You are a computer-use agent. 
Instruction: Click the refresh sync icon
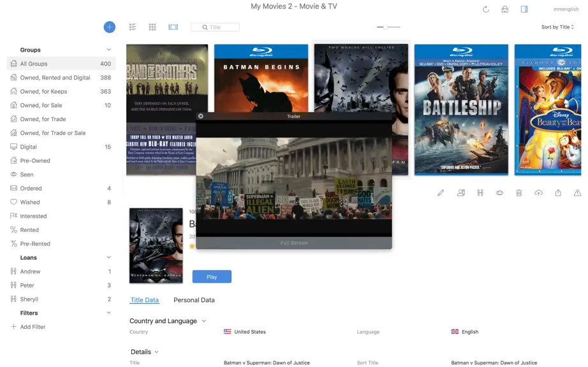click(486, 10)
